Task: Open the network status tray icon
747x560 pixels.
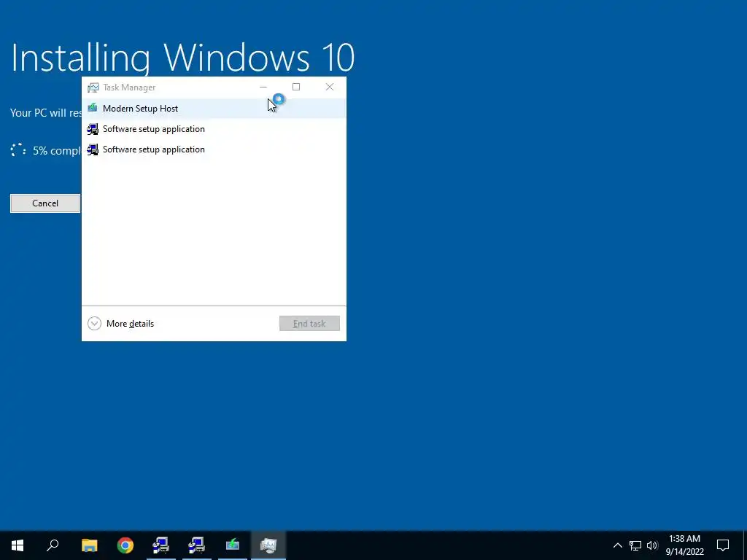Action: coord(635,545)
